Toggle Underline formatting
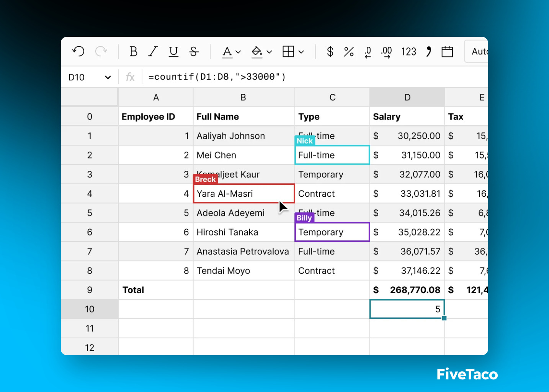 [x=173, y=51]
